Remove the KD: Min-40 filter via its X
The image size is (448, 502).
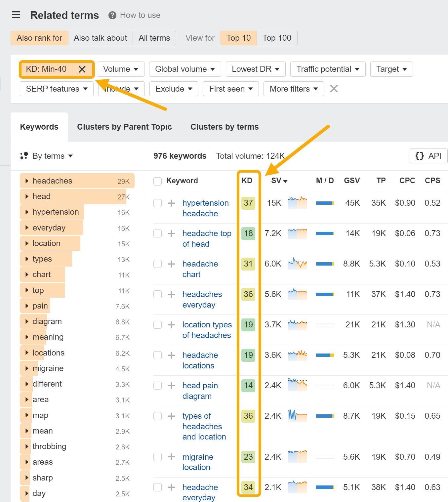pyautogui.click(x=82, y=69)
